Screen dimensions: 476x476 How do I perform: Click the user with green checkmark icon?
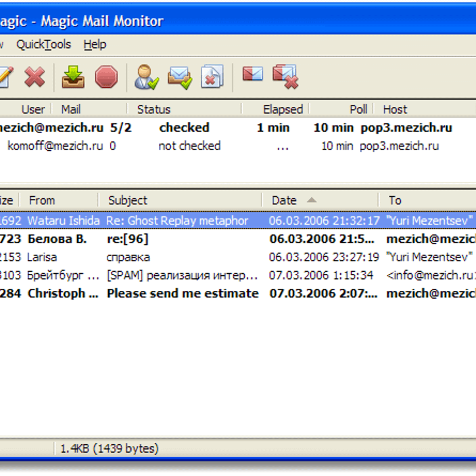coord(146,77)
